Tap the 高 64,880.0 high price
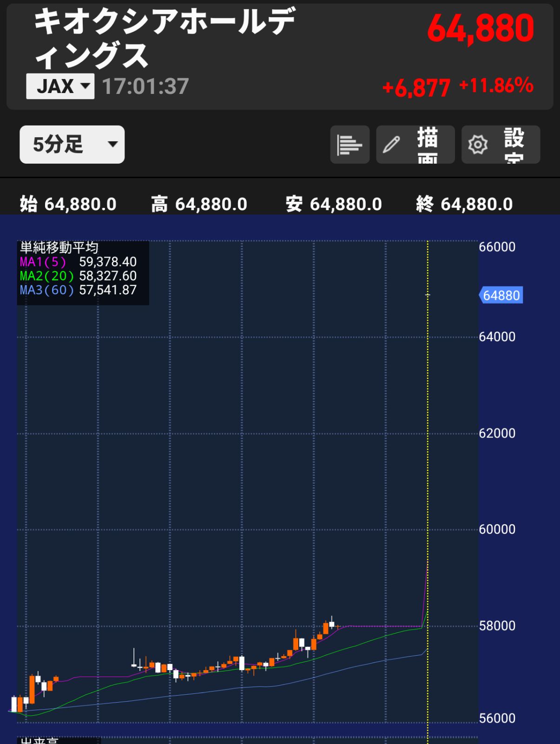560x744 pixels. [x=199, y=204]
